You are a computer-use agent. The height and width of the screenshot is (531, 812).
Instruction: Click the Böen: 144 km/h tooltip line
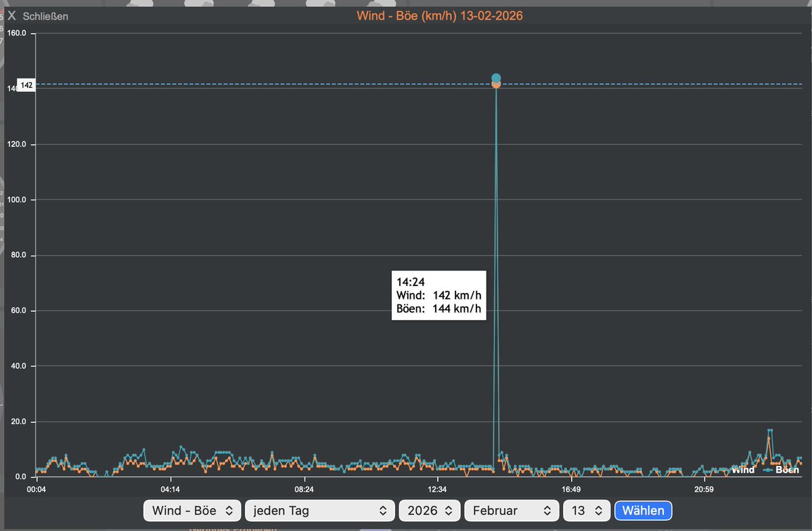coord(439,310)
